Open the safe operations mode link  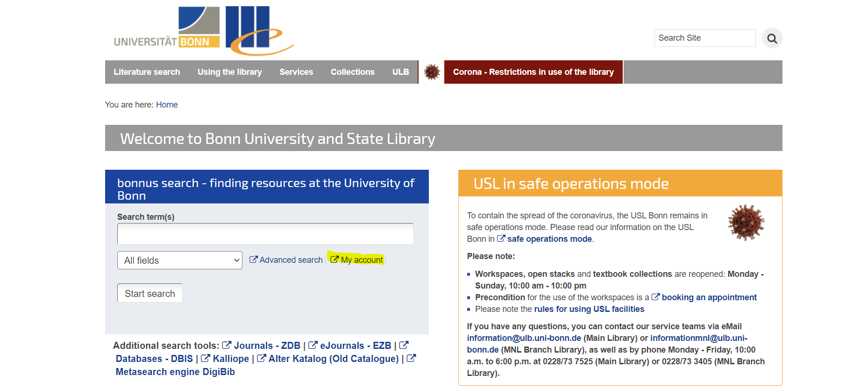tap(545, 239)
